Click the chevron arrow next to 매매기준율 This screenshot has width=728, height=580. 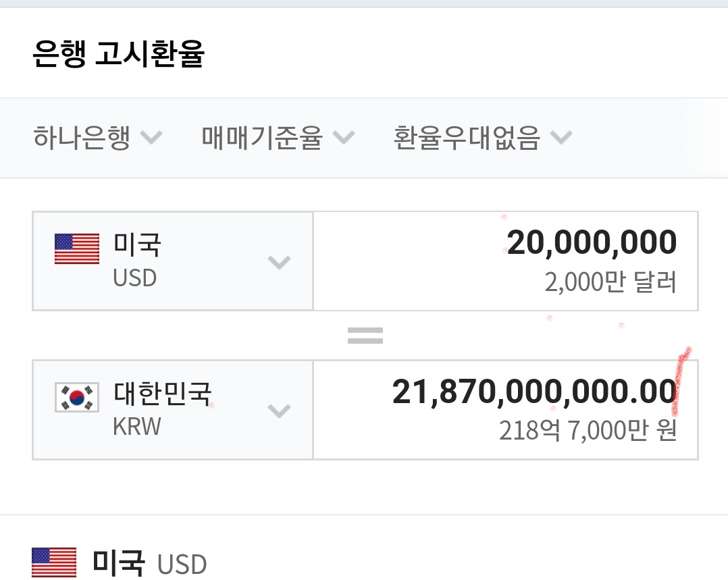343,138
